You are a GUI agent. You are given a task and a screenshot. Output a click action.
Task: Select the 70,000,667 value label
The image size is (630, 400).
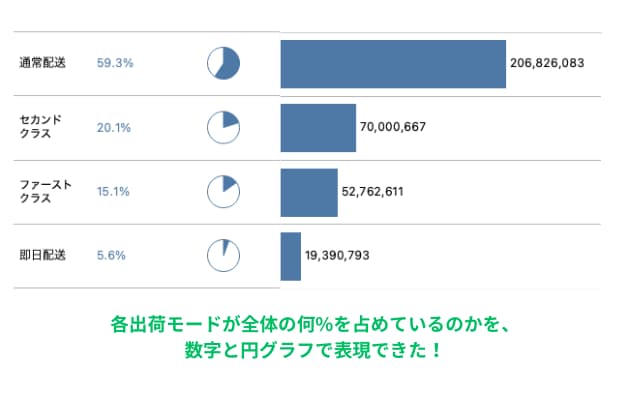pyautogui.click(x=393, y=128)
